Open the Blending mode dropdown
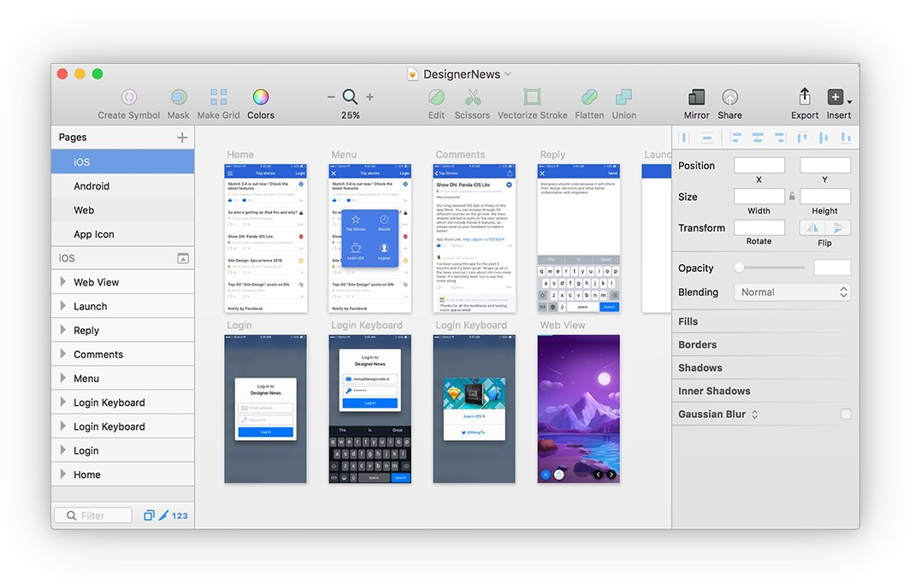Viewport: 921px width, 588px height. tap(793, 292)
